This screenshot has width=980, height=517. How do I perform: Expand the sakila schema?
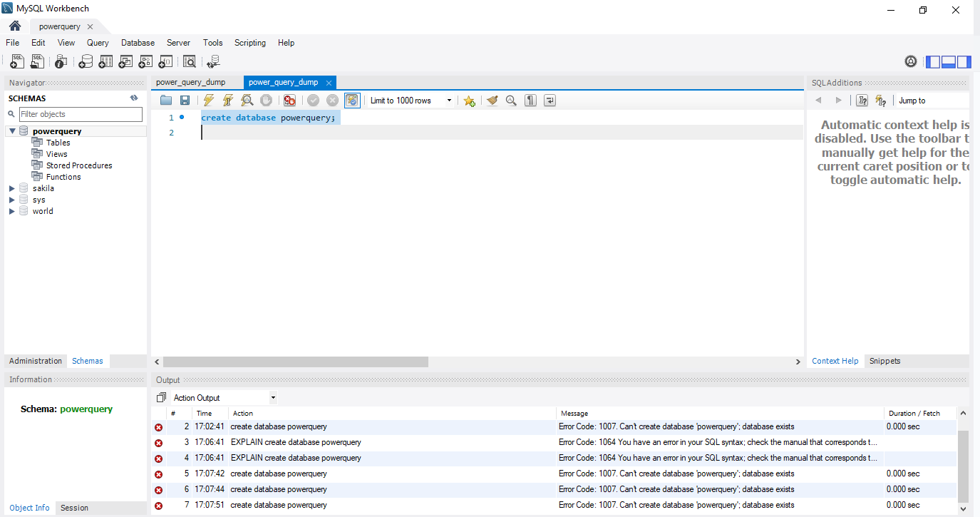12,188
